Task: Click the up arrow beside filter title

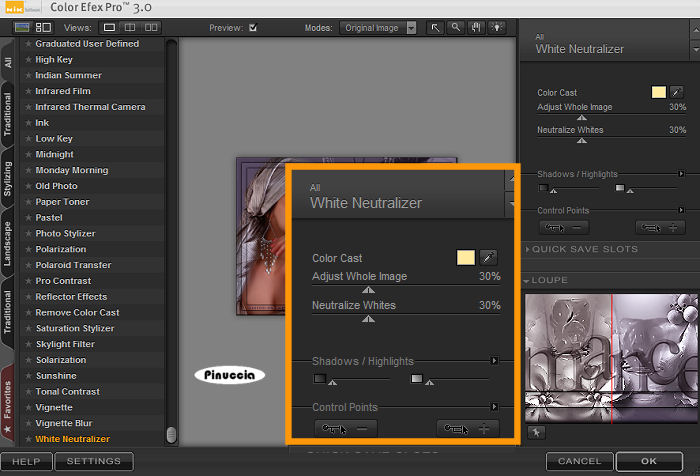Action: click(x=695, y=31)
